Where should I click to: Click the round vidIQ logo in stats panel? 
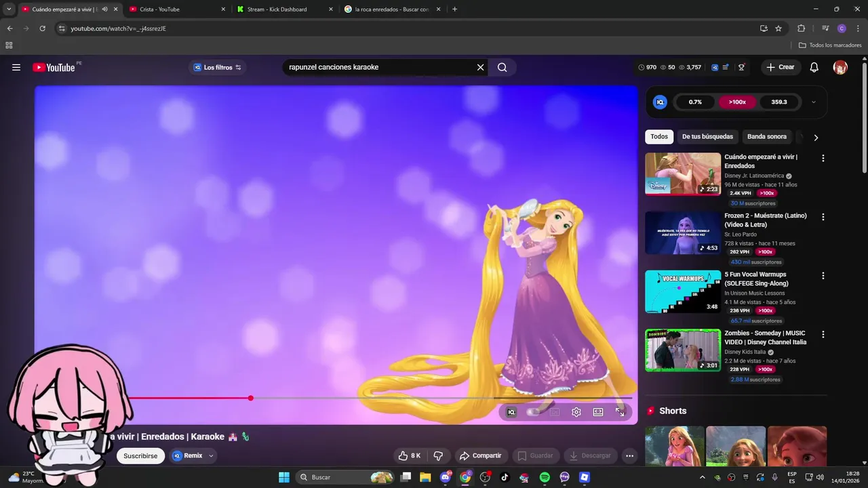(660, 102)
